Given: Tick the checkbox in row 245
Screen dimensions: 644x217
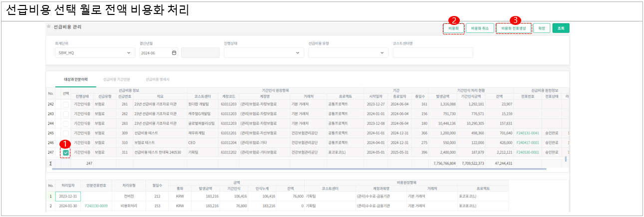Looking at the screenshot, I should 66,133.
